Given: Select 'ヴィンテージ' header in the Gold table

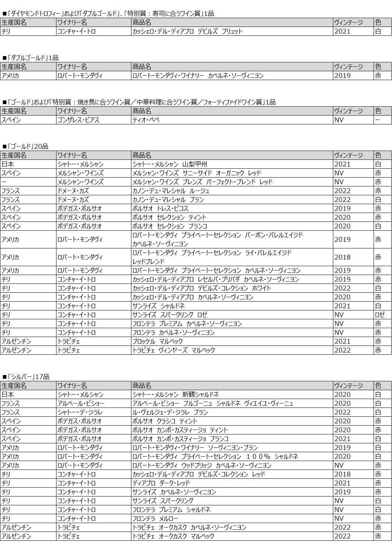Looking at the screenshot, I should pyautogui.click(x=353, y=155).
